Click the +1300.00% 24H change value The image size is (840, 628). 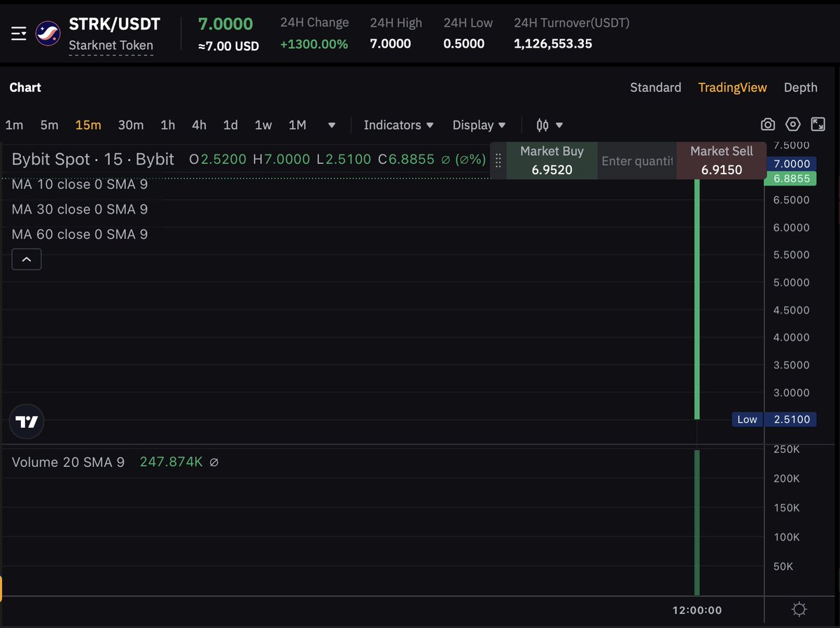(x=314, y=44)
